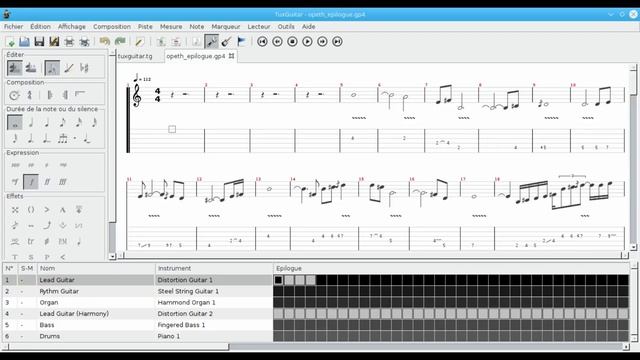640x360 pixels.
Task: Click the Add Track toolbar icon
Action: click(161, 42)
